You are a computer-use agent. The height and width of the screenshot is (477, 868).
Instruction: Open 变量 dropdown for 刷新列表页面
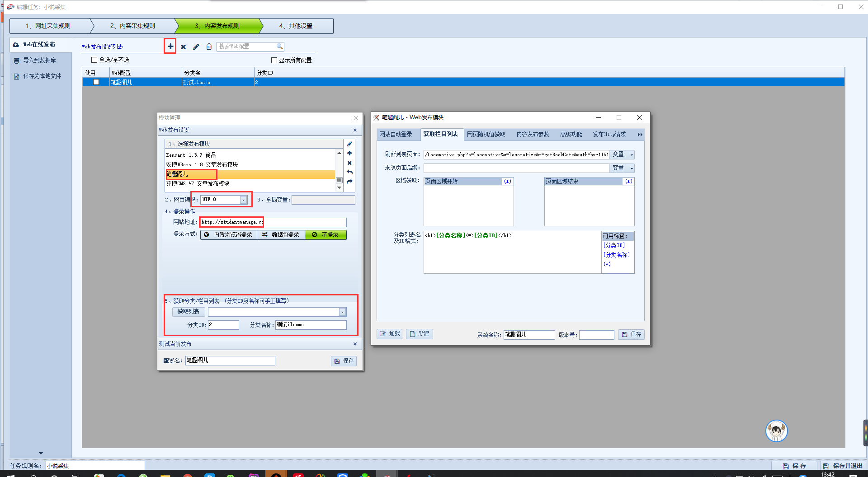[x=622, y=154]
